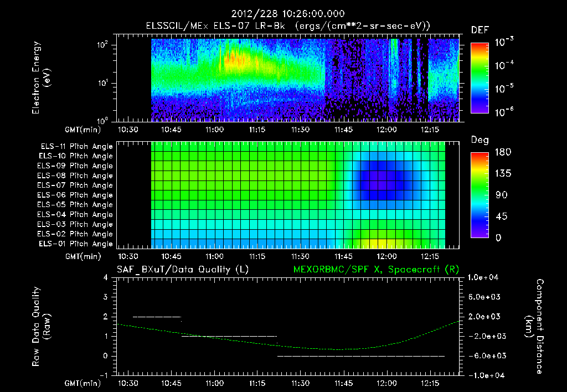Click the DEF color bar title
567x392 pixels.
[480, 30]
